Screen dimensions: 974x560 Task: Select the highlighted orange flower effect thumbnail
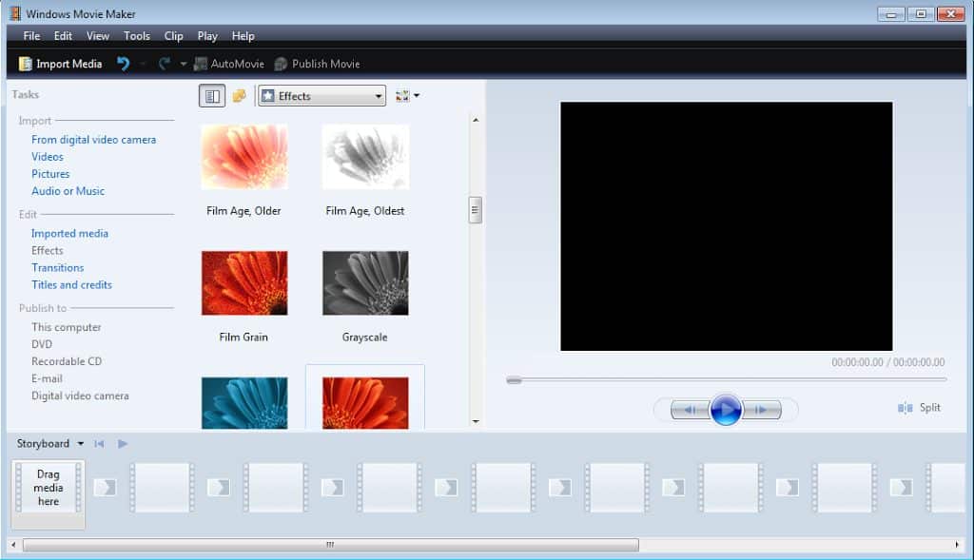(365, 403)
